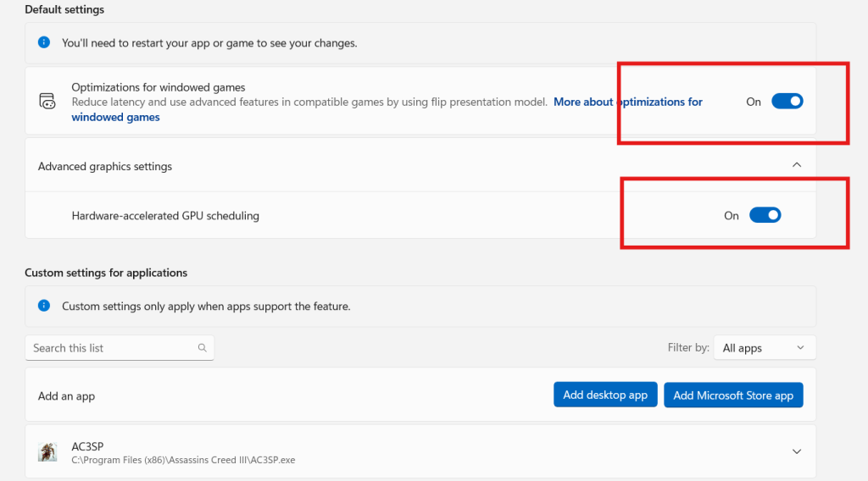The width and height of the screenshot is (868, 481).
Task: Collapse Advanced graphics settings with the chevron
Action: click(x=796, y=166)
